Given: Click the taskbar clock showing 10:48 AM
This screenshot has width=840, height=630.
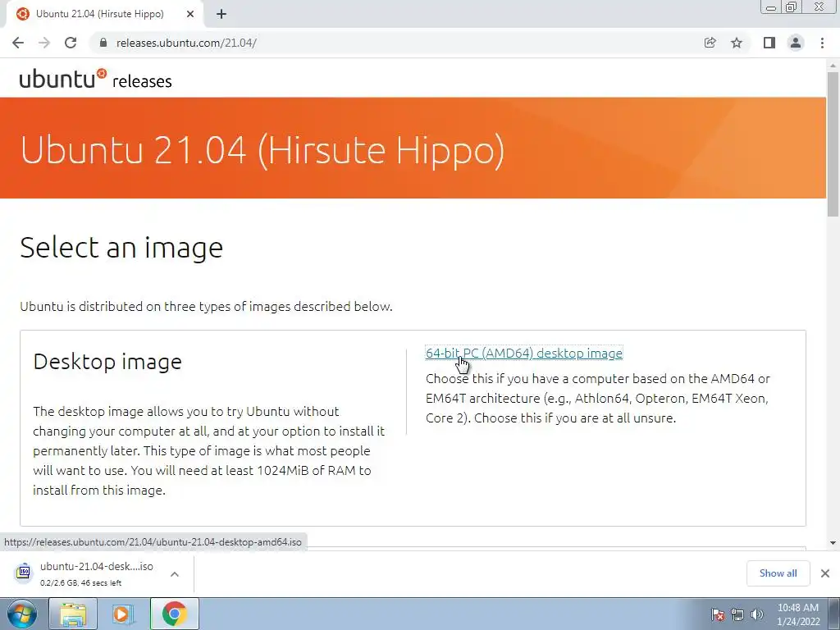Looking at the screenshot, I should pos(798,614).
